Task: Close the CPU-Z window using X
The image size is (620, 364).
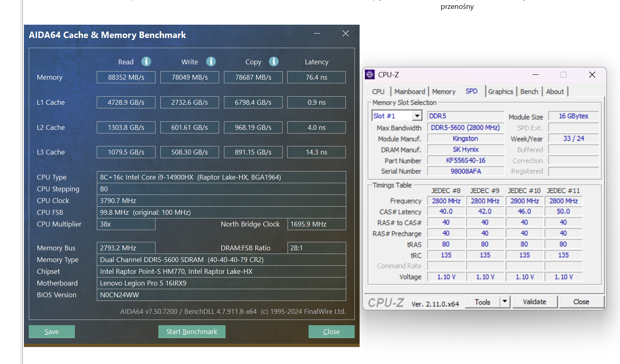Action: (592, 75)
